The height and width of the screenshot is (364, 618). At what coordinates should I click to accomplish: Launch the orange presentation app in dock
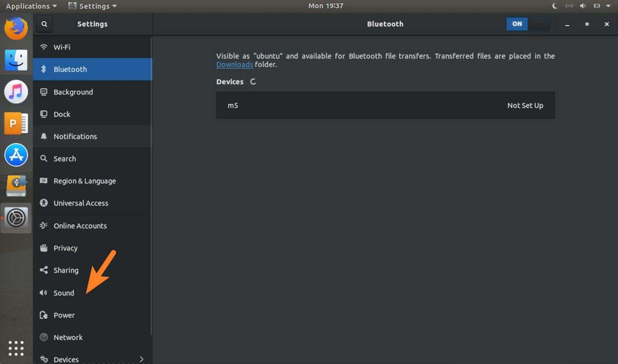(16, 124)
